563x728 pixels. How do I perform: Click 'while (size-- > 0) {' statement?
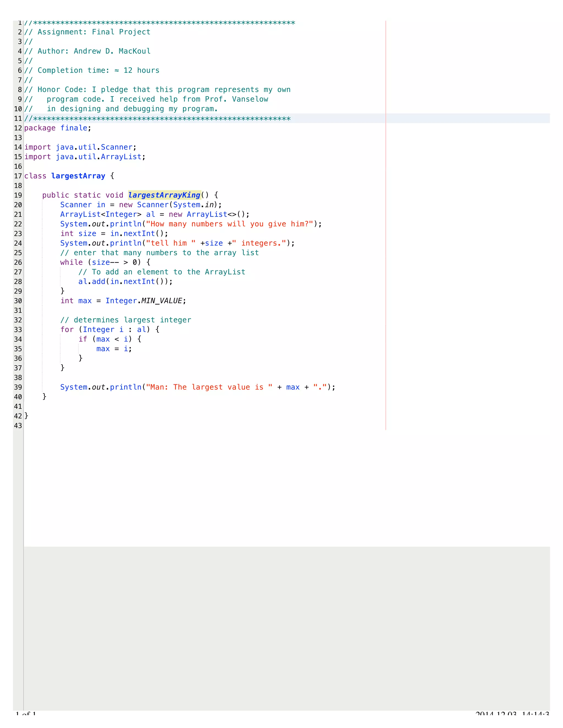pos(105,262)
